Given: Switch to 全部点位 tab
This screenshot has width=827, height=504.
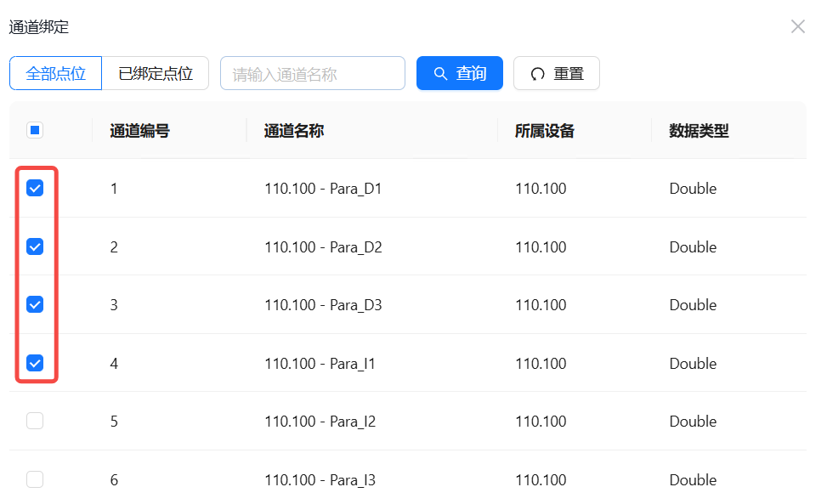Looking at the screenshot, I should click(56, 73).
